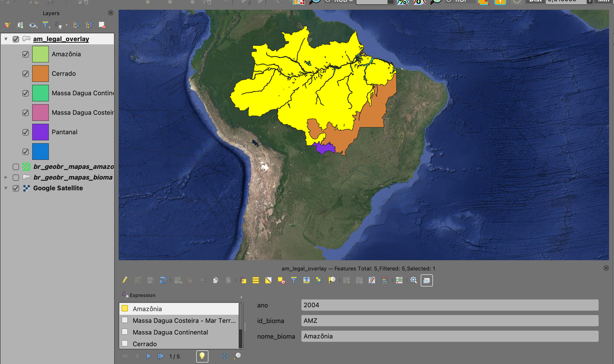Hide the Google Satellite layer
The image size is (614, 364).
tap(16, 188)
